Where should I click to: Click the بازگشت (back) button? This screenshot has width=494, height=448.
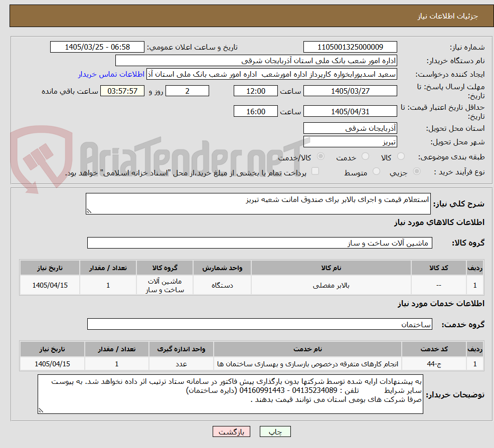(x=231, y=431)
